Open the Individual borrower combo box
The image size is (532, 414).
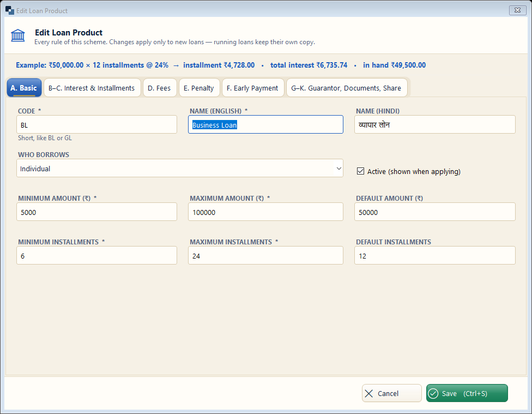pyautogui.click(x=179, y=168)
